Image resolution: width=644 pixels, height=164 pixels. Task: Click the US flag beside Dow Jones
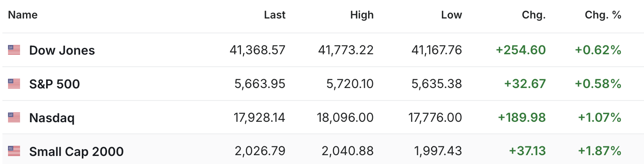pyautogui.click(x=14, y=50)
